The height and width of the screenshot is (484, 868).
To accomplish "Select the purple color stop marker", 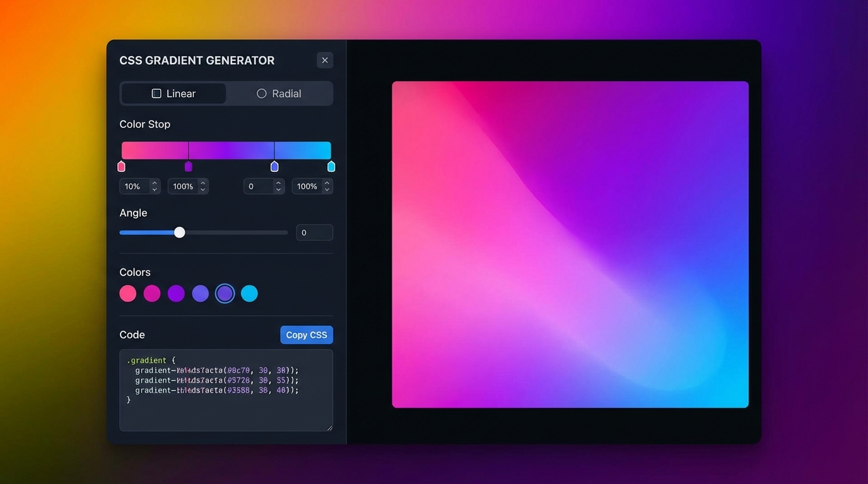I will (x=188, y=166).
